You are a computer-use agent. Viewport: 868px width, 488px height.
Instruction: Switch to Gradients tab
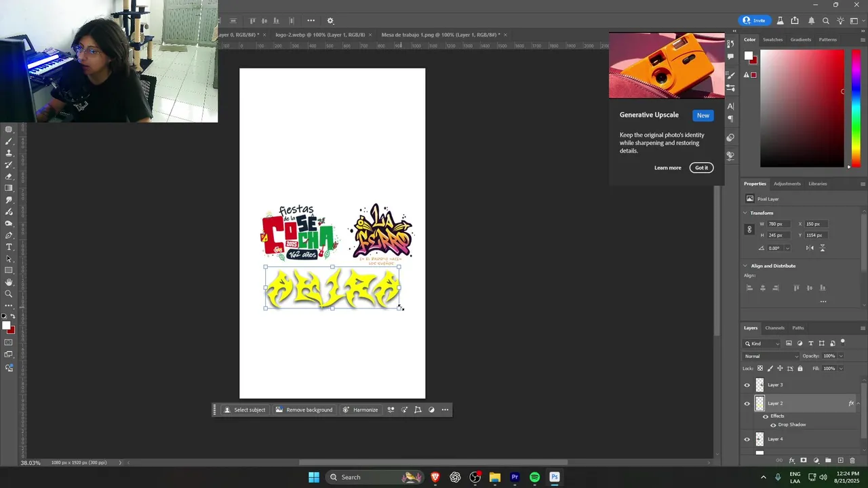[800, 39]
